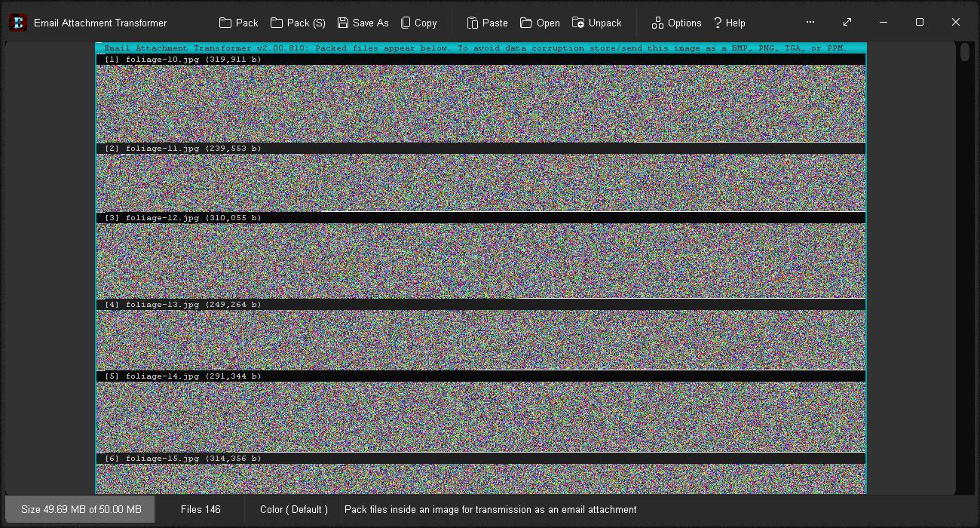The width and height of the screenshot is (980, 528).
Task: Maximize the application window
Action: click(x=919, y=22)
